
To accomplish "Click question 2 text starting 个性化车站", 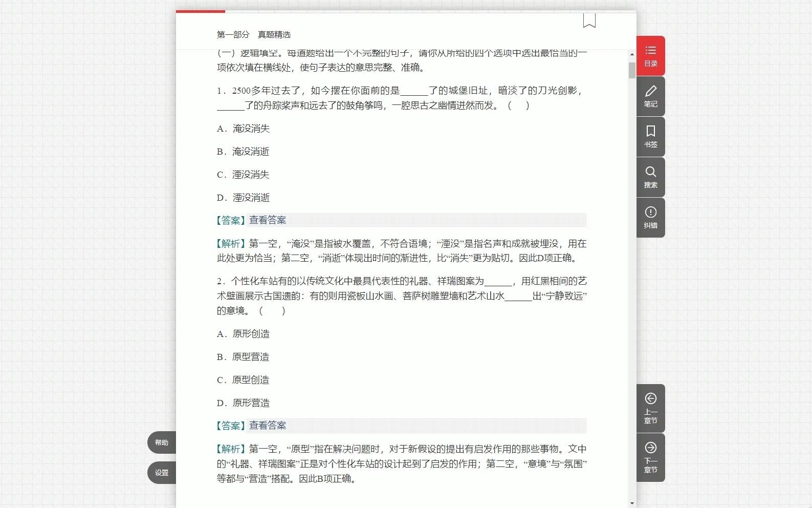I will pyautogui.click(x=402, y=295).
